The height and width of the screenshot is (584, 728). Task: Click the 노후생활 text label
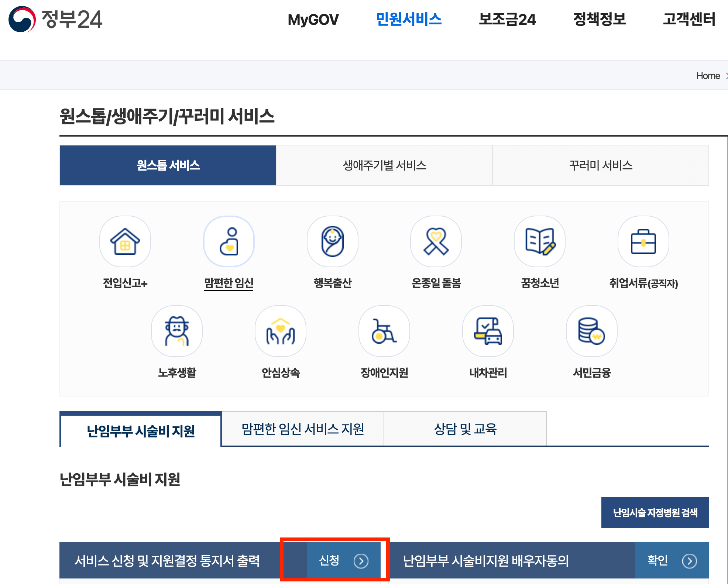tap(177, 373)
